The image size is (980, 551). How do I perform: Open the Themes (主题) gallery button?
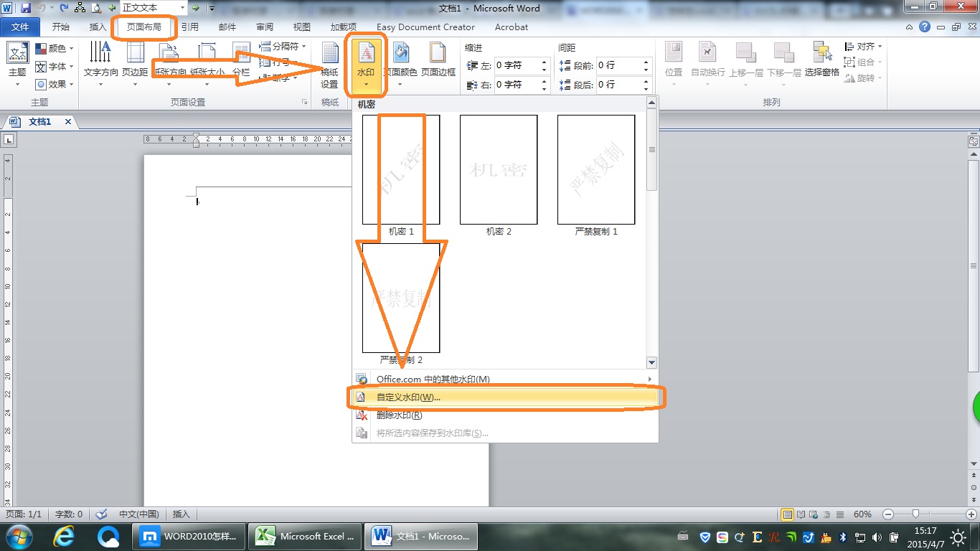(17, 65)
